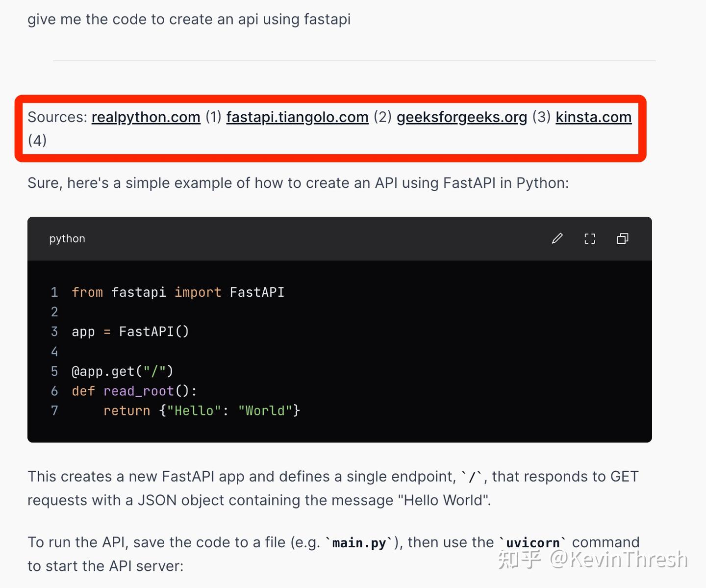Click the python language label
This screenshot has width=706, height=588.
[x=67, y=239]
